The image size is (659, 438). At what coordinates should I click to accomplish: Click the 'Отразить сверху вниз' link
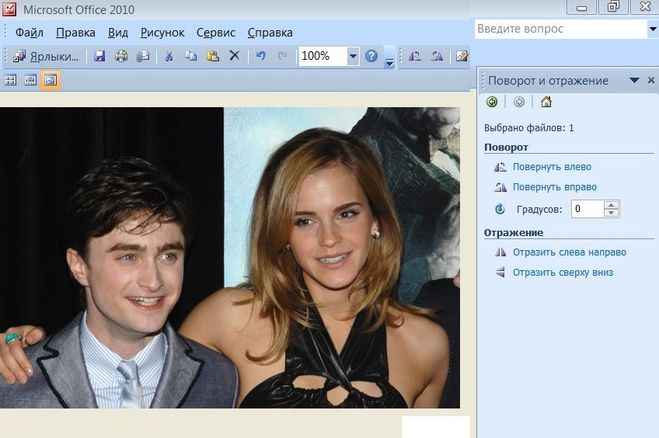tap(562, 272)
